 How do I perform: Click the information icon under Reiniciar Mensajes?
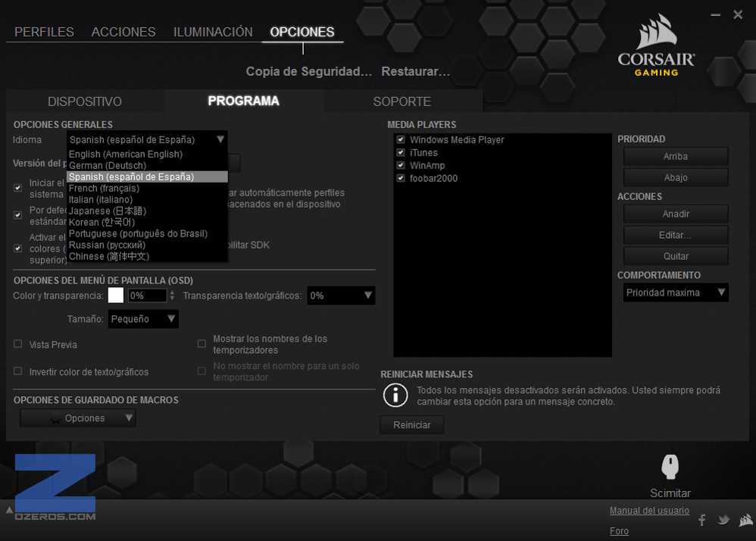[x=395, y=396]
